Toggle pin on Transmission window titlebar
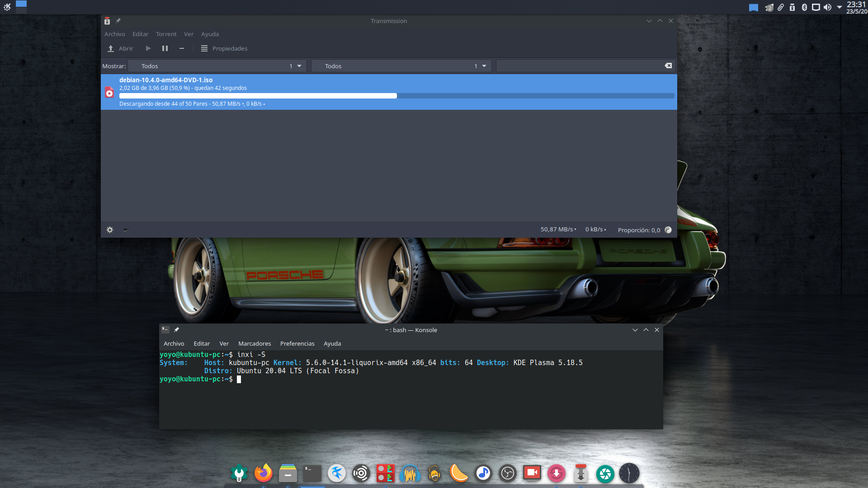 pos(118,21)
